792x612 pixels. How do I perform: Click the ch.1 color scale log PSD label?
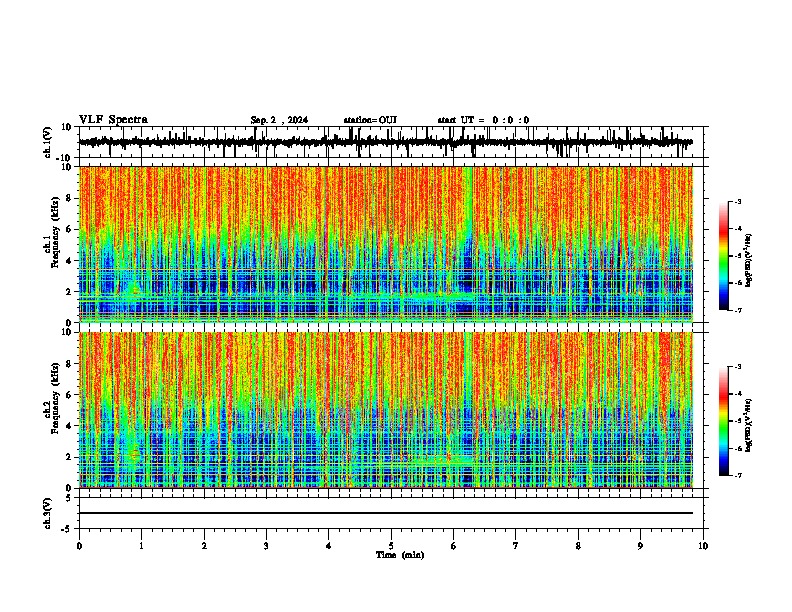click(x=748, y=261)
